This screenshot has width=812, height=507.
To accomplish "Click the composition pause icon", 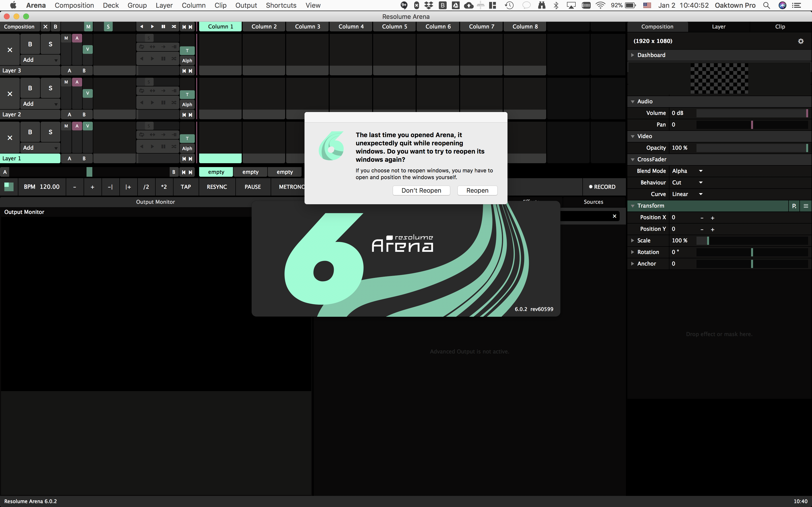I will click(x=163, y=27).
